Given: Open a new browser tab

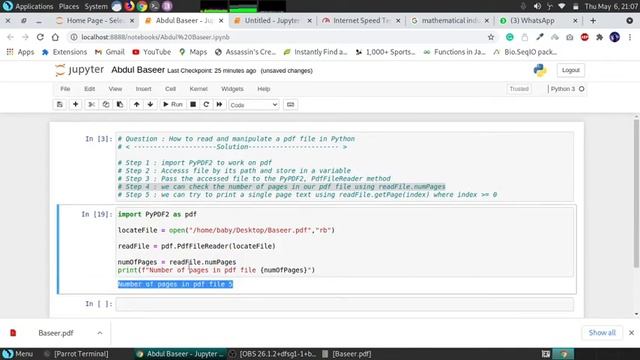Looking at the screenshot, I should coord(593,20).
